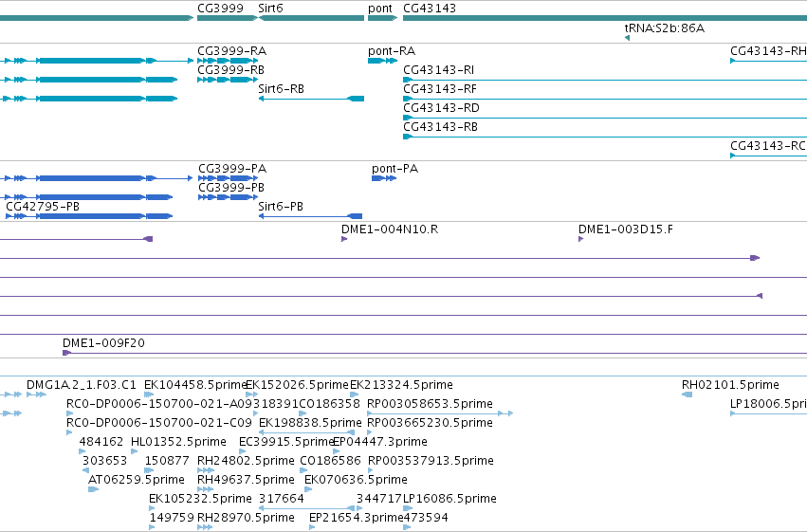The height and width of the screenshot is (532, 807).
Task: Select EST RP003058653.5prime
Action: (x=430, y=404)
